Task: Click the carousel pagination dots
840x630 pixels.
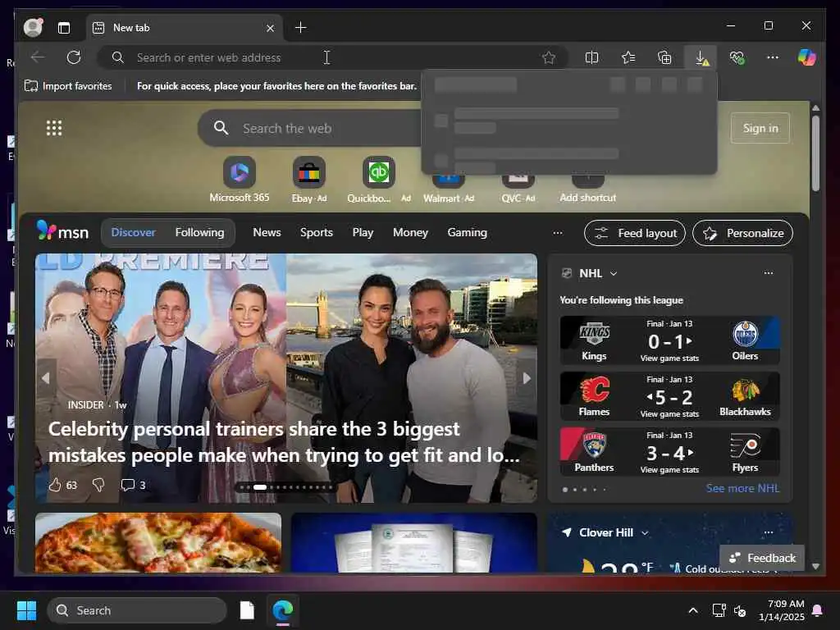Action: [286, 487]
